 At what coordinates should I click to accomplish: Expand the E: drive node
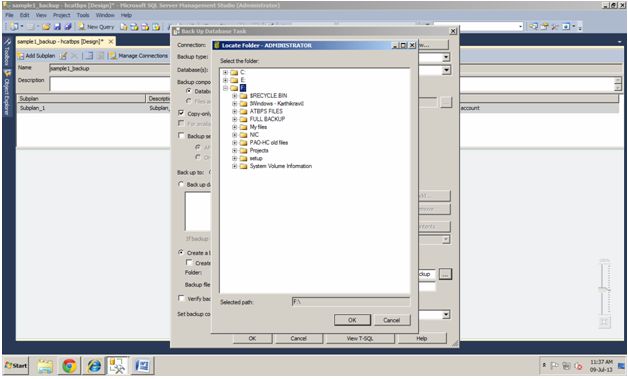[225, 80]
